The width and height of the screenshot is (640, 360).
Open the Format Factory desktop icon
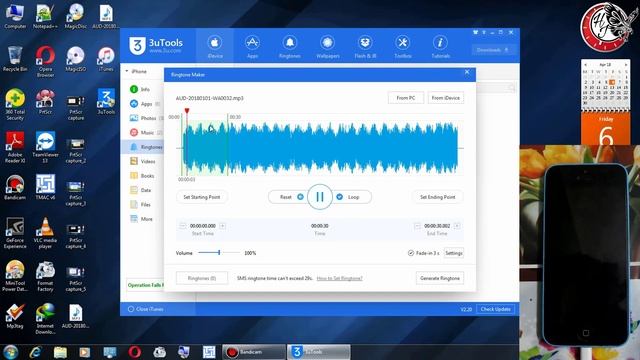click(45, 276)
